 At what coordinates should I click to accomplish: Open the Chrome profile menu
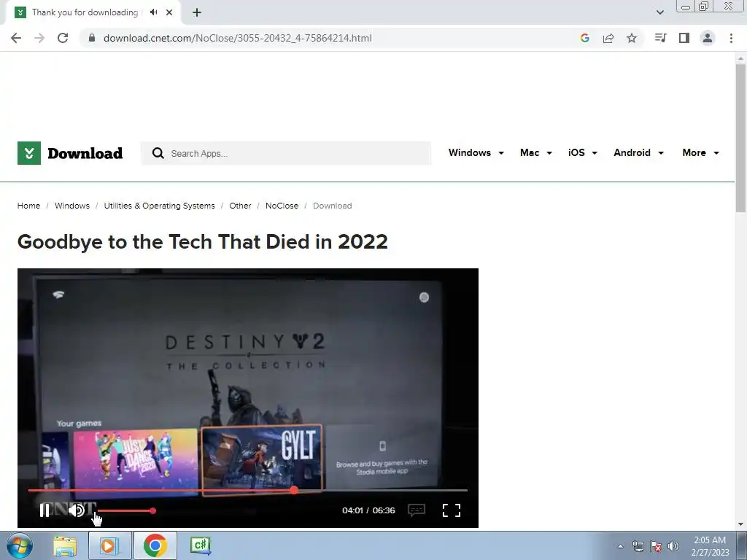pyautogui.click(x=708, y=38)
